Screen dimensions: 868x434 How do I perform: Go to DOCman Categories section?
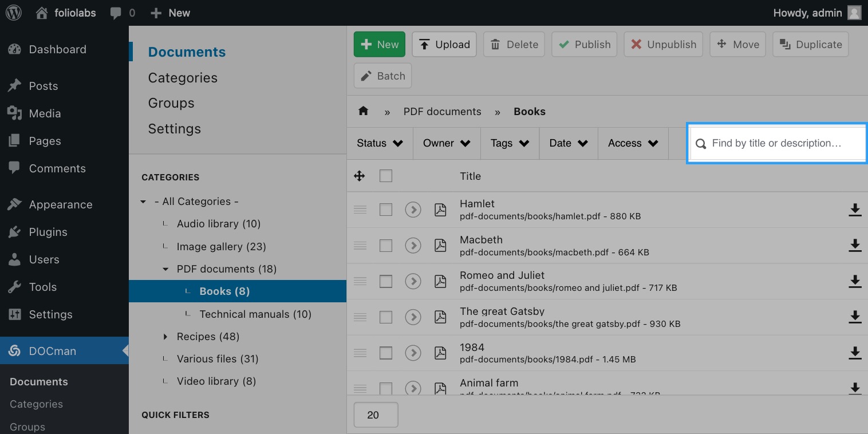(183, 78)
